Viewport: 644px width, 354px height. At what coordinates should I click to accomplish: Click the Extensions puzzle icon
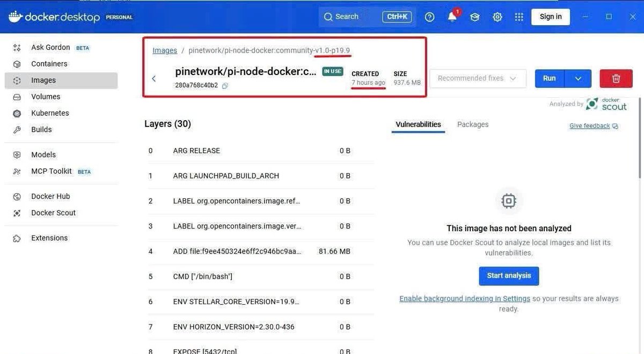coord(17,238)
